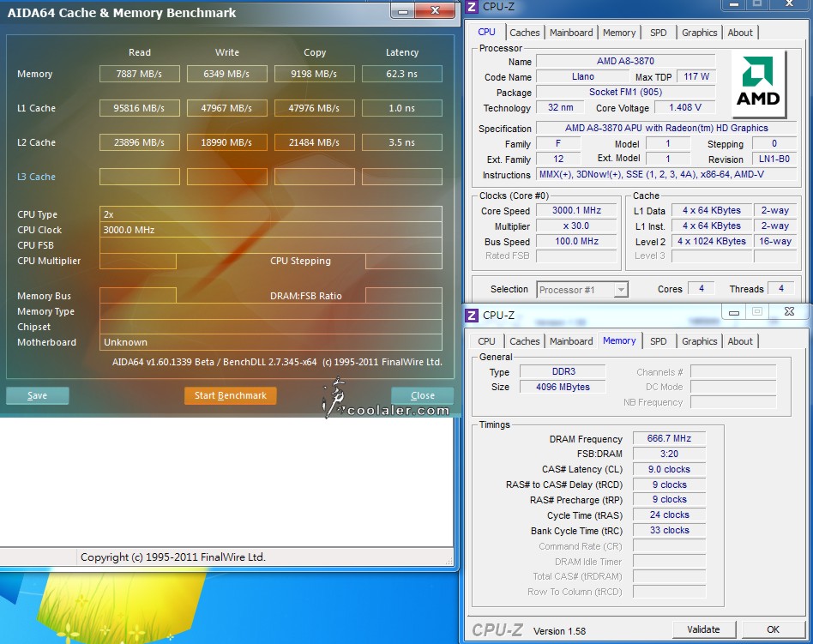Select Memory tab in upper CPU-Z window
813x644 pixels.
tap(619, 33)
